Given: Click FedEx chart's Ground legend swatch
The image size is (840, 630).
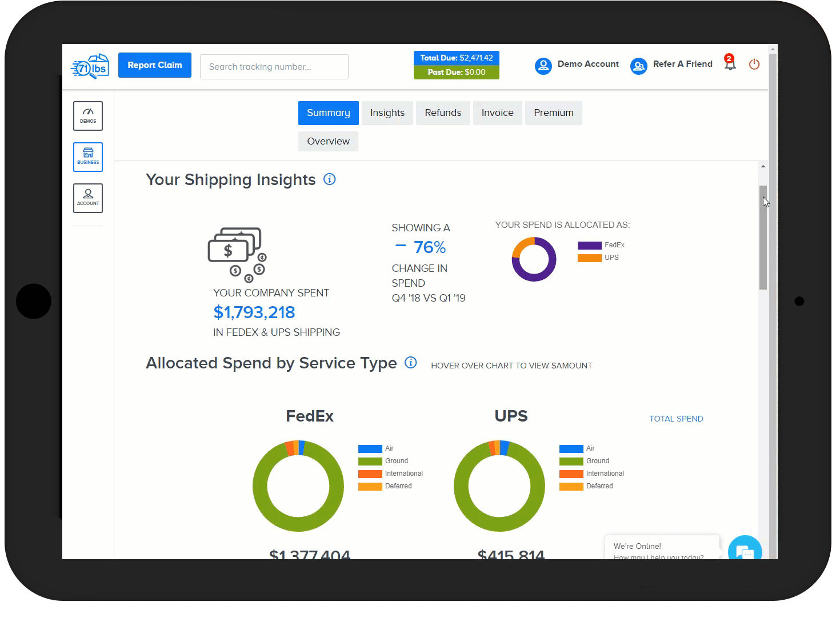Looking at the screenshot, I should point(370,462).
